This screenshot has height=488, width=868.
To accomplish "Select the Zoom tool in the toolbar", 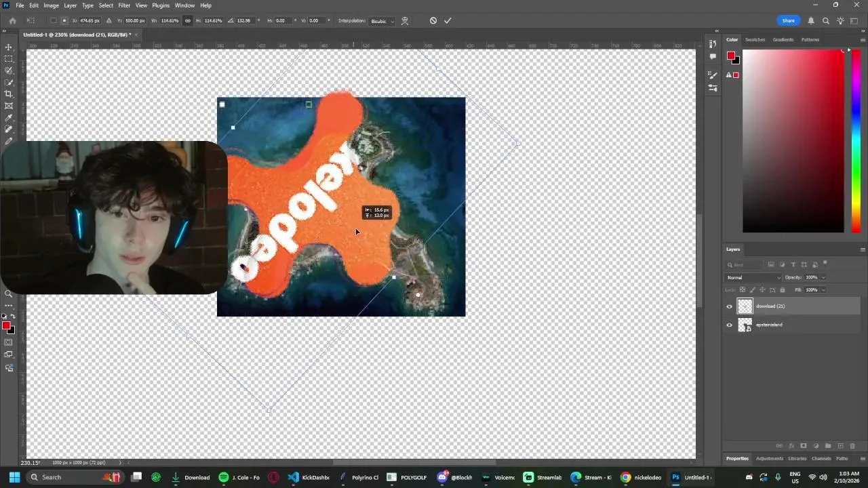I will [9, 293].
